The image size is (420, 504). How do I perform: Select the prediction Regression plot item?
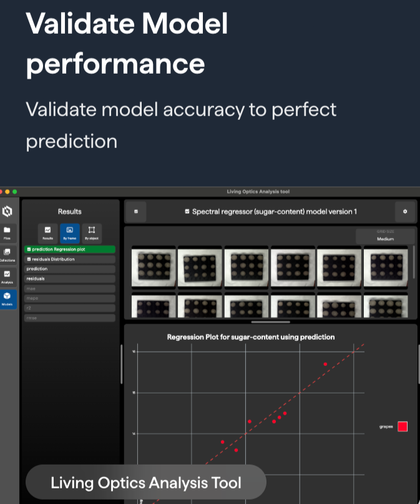(x=69, y=249)
